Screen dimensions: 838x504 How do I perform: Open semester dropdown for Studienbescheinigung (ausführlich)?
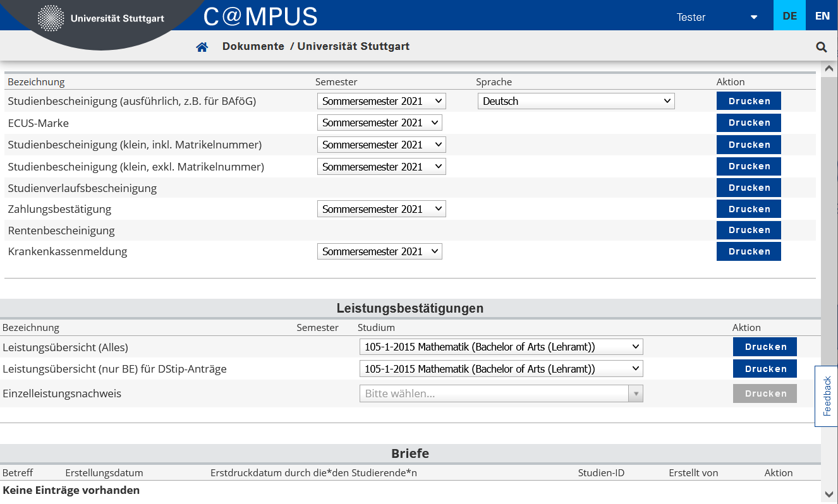pos(382,101)
